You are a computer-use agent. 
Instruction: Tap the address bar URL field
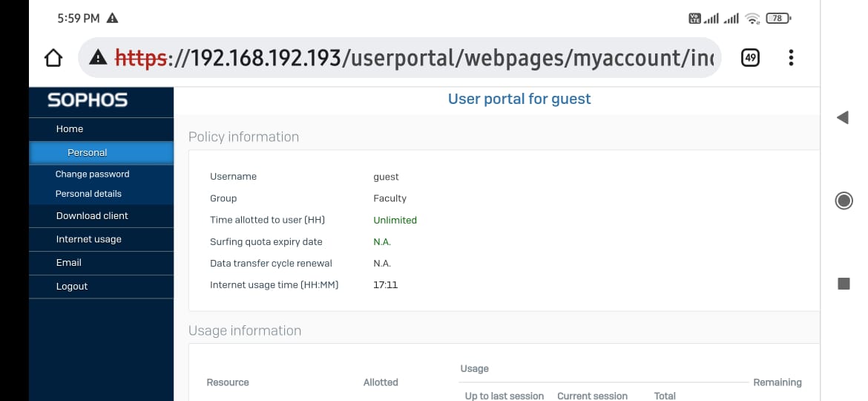click(x=415, y=57)
